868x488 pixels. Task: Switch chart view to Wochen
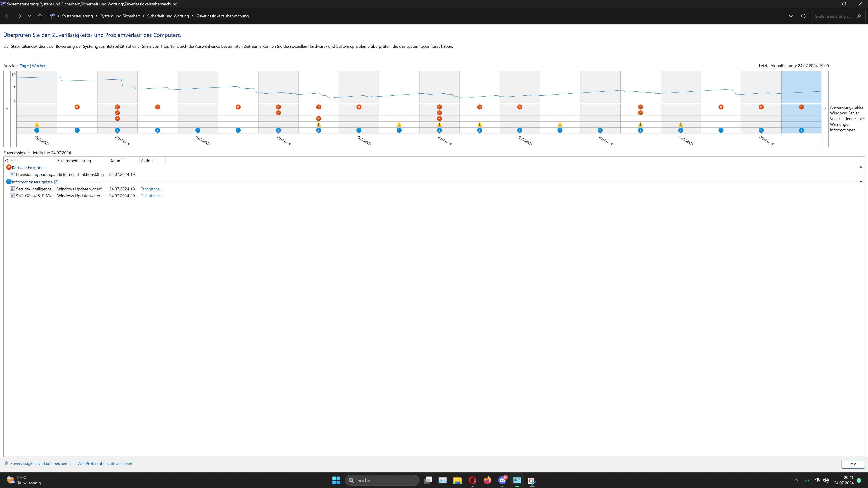[x=39, y=66]
